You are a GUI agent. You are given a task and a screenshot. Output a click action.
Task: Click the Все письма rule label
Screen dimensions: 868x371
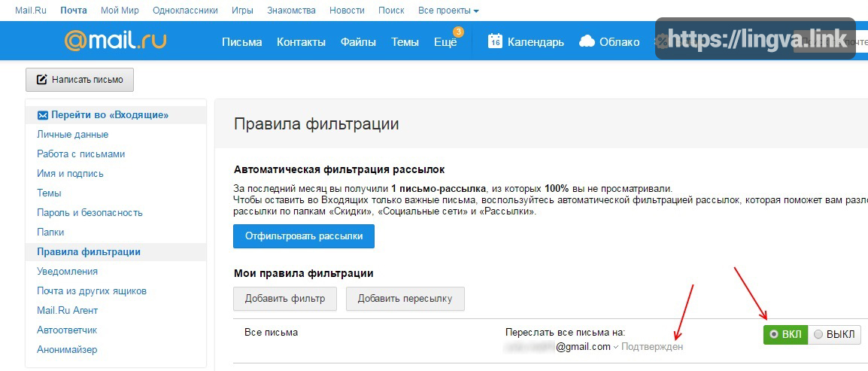point(272,333)
